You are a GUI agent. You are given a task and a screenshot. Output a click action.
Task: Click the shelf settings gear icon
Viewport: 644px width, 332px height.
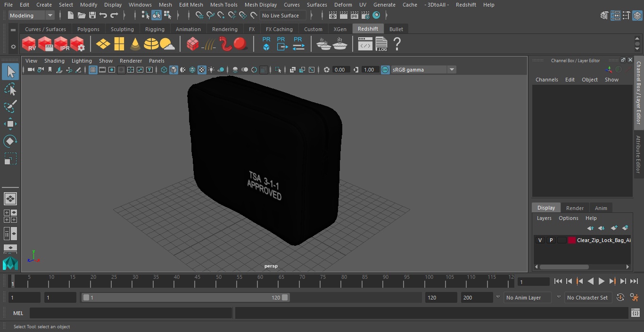(x=13, y=47)
